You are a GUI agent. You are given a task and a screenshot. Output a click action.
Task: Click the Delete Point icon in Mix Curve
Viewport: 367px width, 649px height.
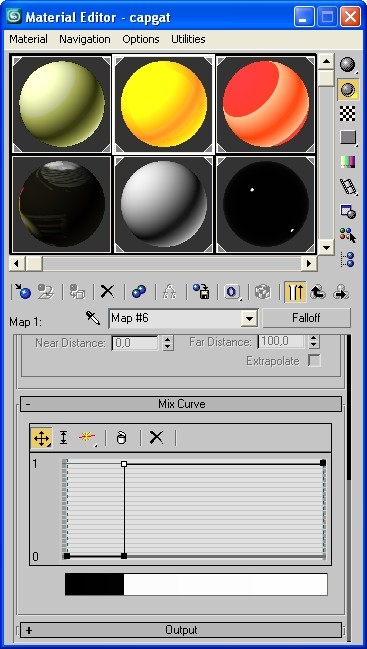tap(122, 438)
